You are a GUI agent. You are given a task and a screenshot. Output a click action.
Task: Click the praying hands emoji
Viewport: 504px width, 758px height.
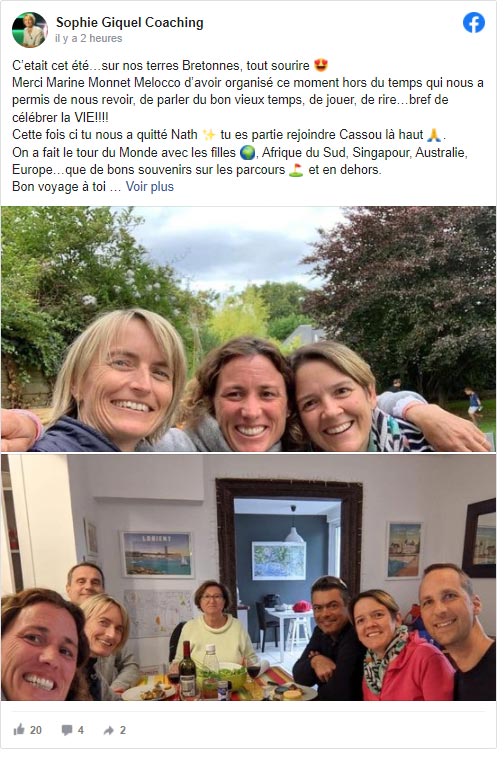click(434, 134)
